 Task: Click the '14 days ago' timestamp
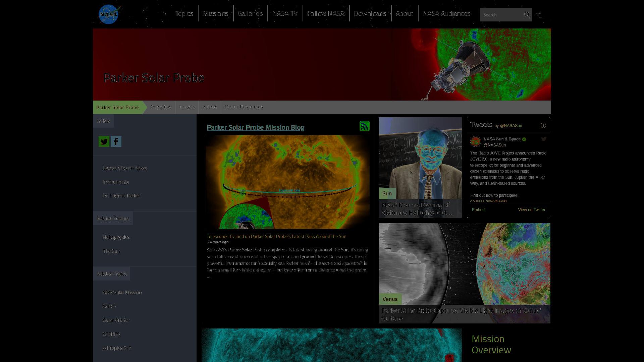[218, 242]
